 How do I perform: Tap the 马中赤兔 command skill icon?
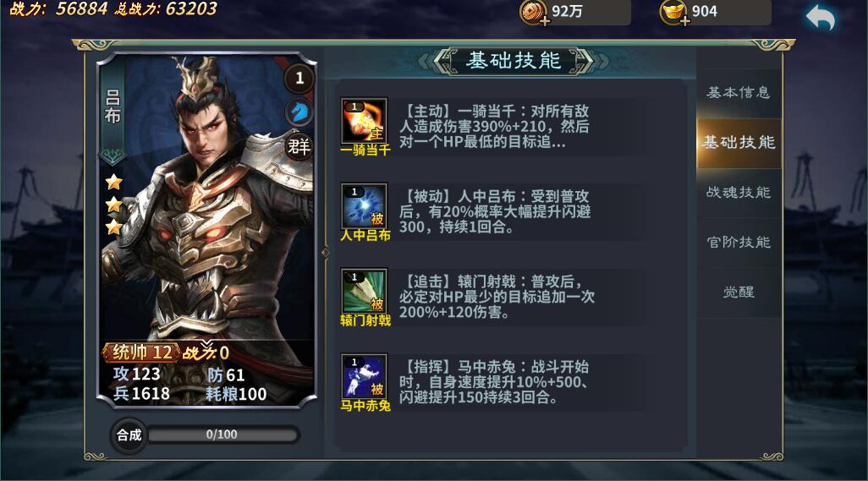(x=364, y=376)
